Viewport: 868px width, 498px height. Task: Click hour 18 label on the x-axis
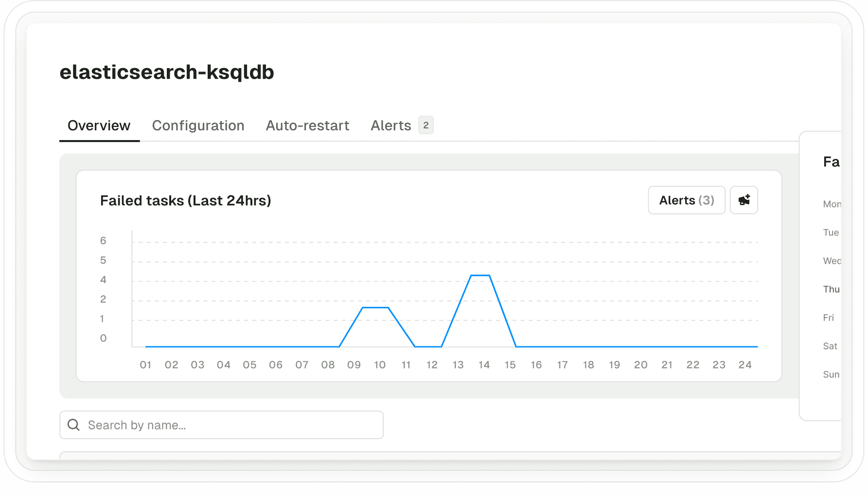[x=588, y=365]
